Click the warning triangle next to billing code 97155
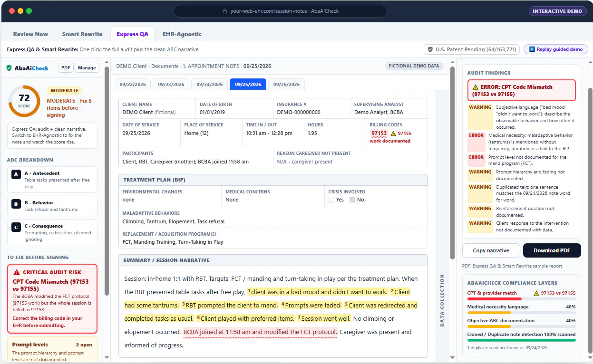Viewport: 593px width, 364px height. (393, 134)
